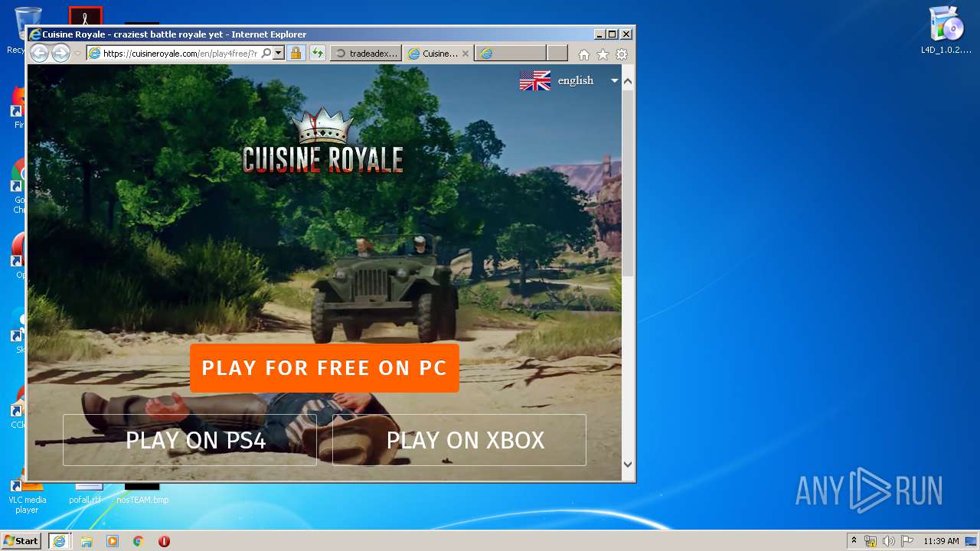Open a new tab button
Image resolution: width=980 pixels, height=551 pixels.
tap(557, 54)
